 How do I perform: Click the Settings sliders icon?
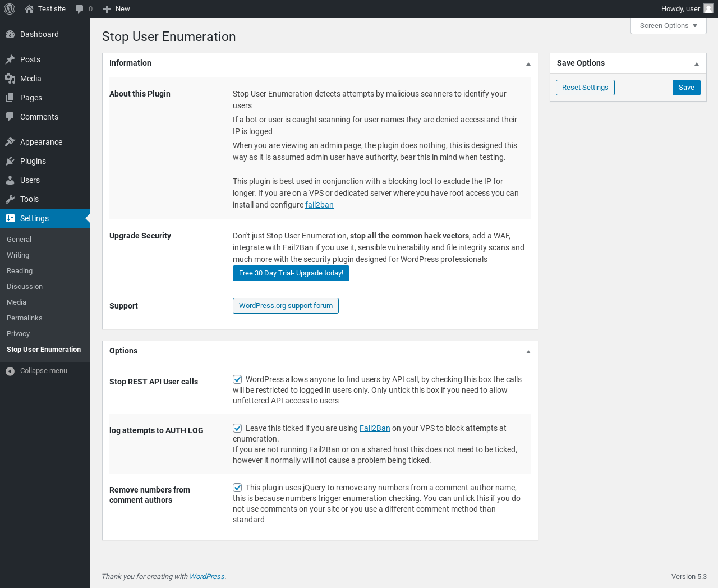point(10,218)
